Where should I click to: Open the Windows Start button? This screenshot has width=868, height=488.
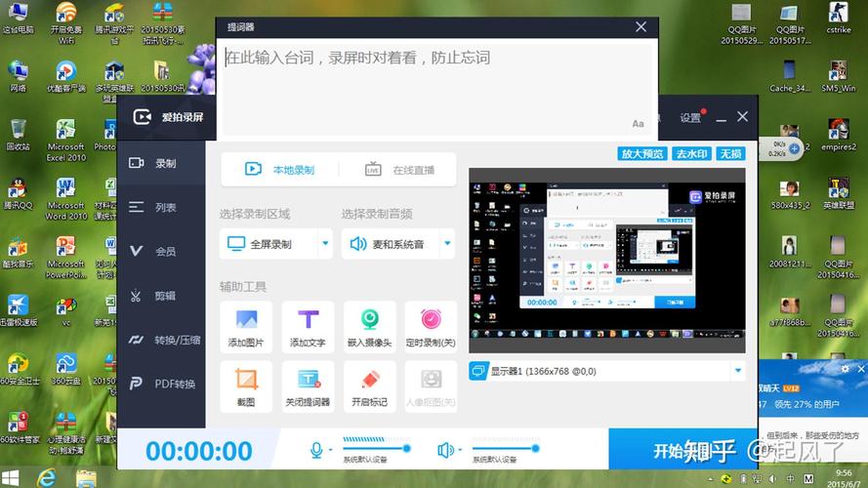click(10, 478)
